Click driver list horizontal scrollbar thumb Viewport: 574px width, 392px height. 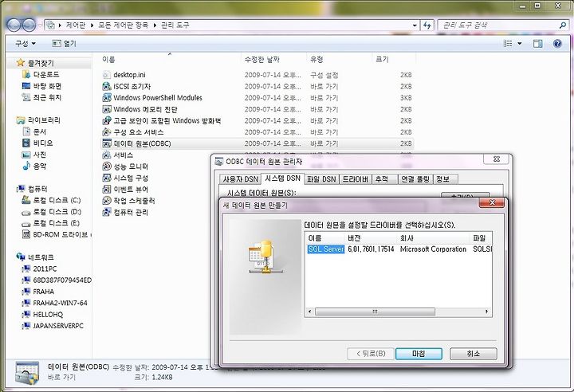point(375,312)
